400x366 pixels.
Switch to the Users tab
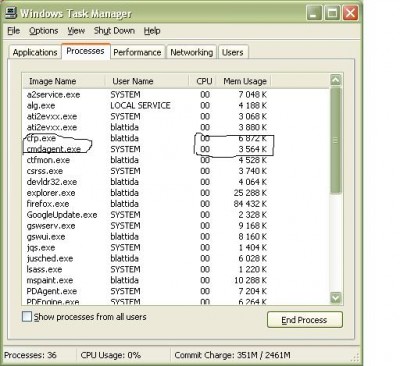coord(232,52)
